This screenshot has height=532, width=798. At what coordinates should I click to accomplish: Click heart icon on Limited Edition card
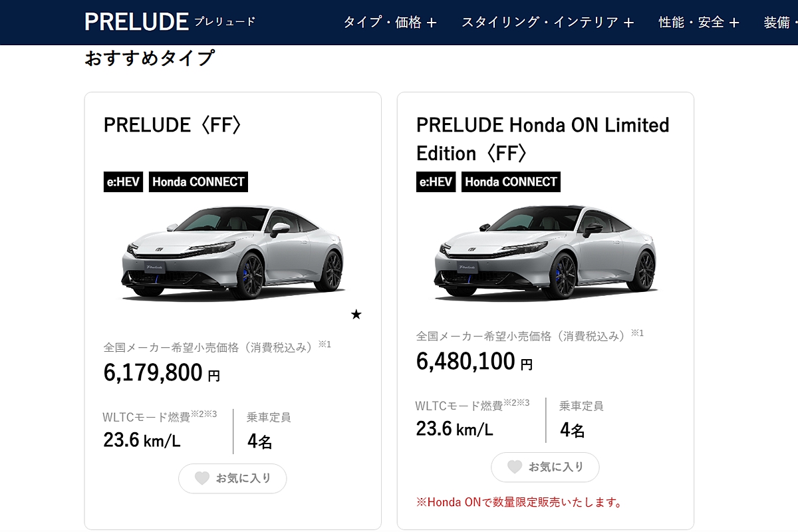(x=515, y=467)
